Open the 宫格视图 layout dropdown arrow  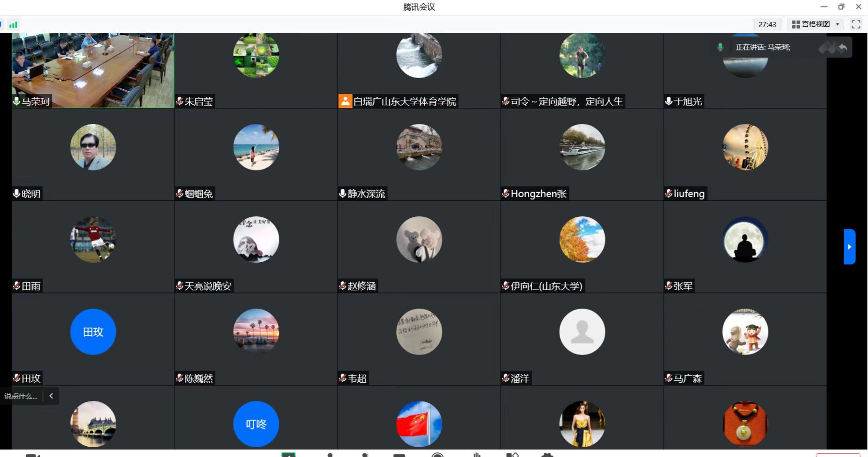click(838, 24)
